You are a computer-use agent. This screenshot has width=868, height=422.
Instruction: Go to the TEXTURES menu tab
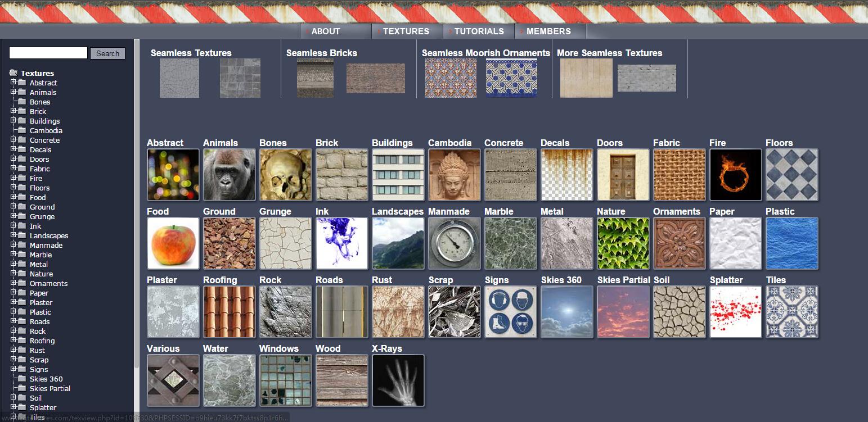[406, 31]
